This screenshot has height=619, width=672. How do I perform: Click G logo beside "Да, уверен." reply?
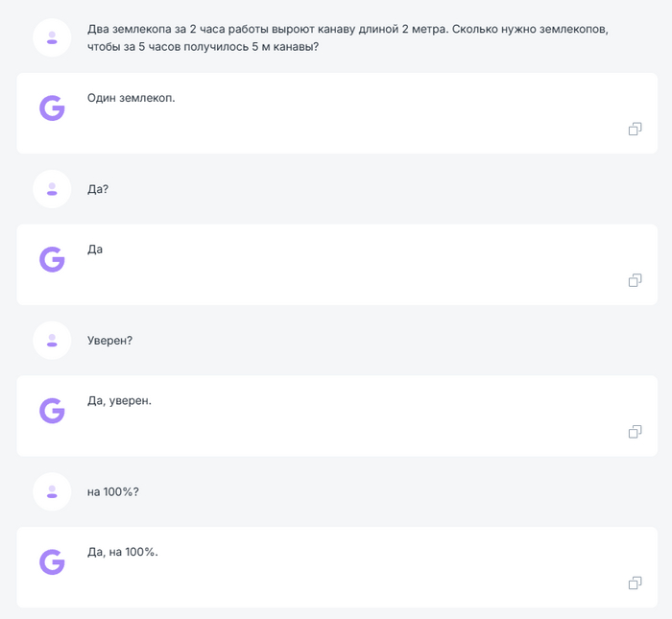click(52, 411)
